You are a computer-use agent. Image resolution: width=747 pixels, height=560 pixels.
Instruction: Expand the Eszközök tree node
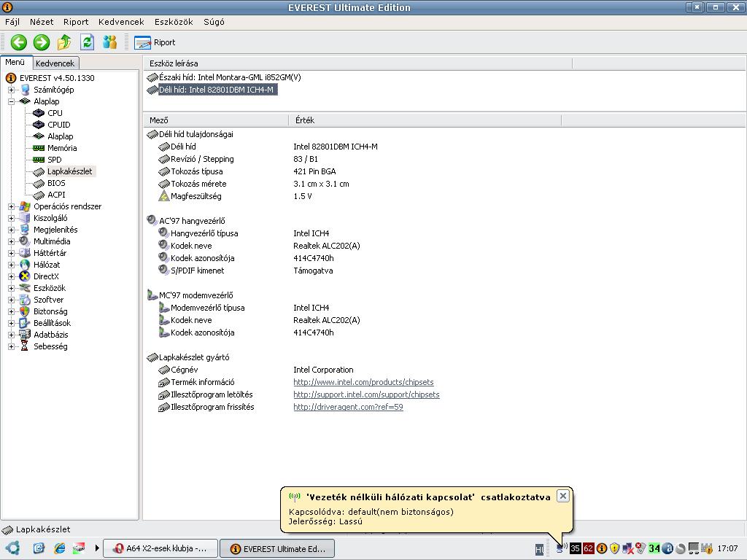pos(11,288)
